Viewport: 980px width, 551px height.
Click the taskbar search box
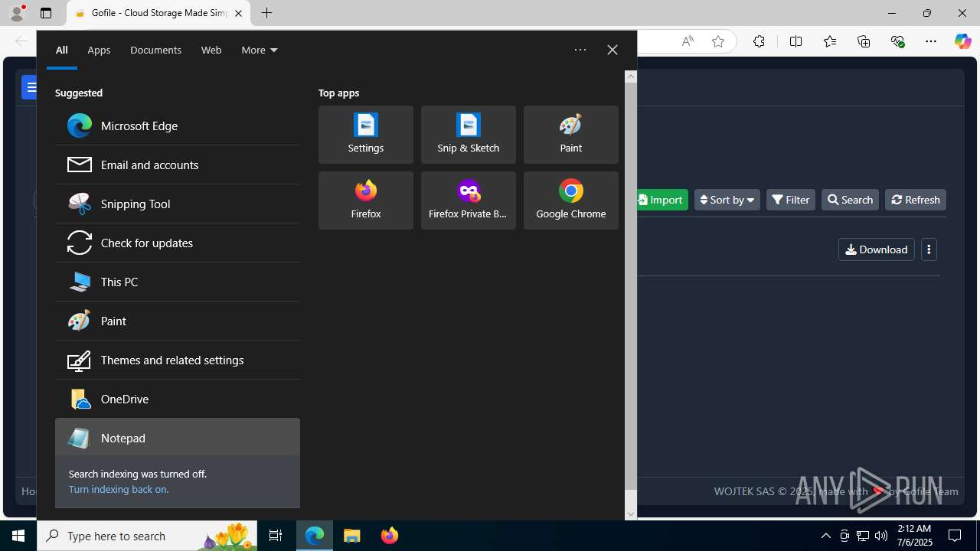147,536
